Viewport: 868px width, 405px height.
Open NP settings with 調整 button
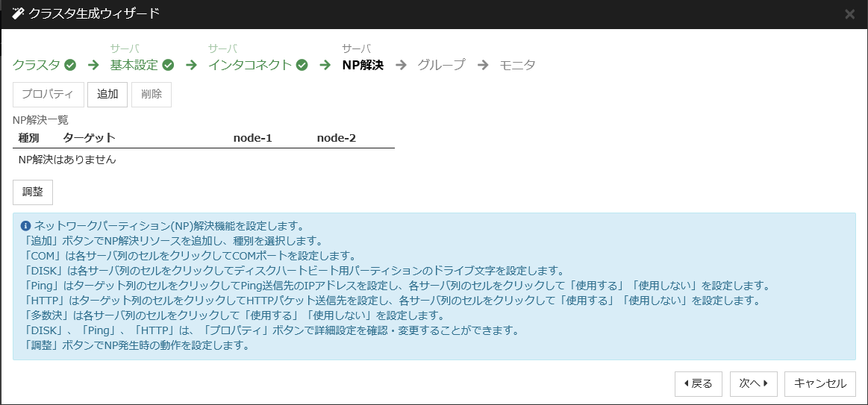tap(33, 192)
